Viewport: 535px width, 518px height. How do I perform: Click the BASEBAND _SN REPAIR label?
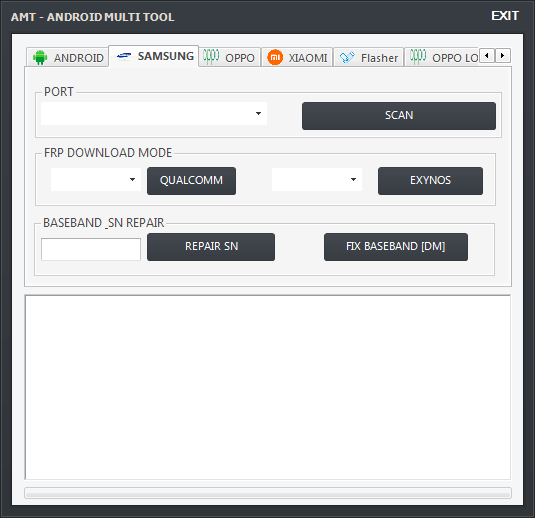(104, 223)
